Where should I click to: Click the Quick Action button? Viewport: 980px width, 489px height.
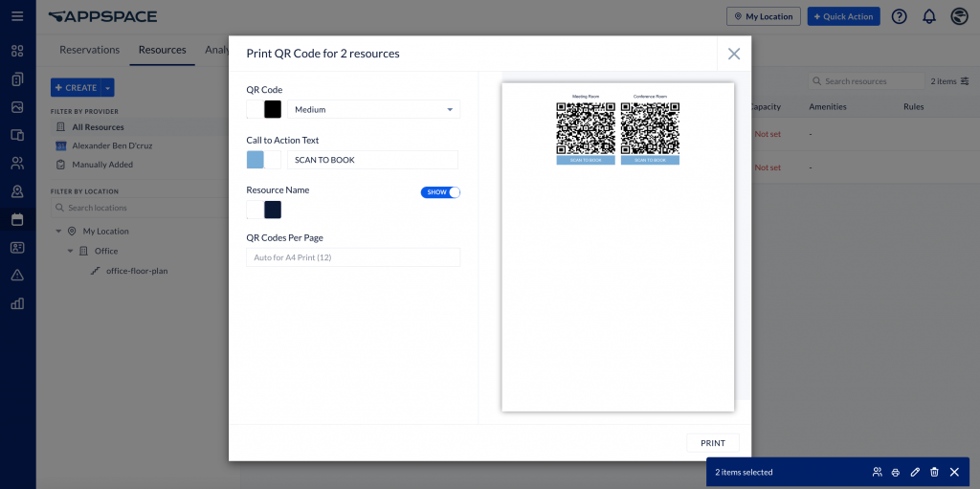(x=844, y=16)
